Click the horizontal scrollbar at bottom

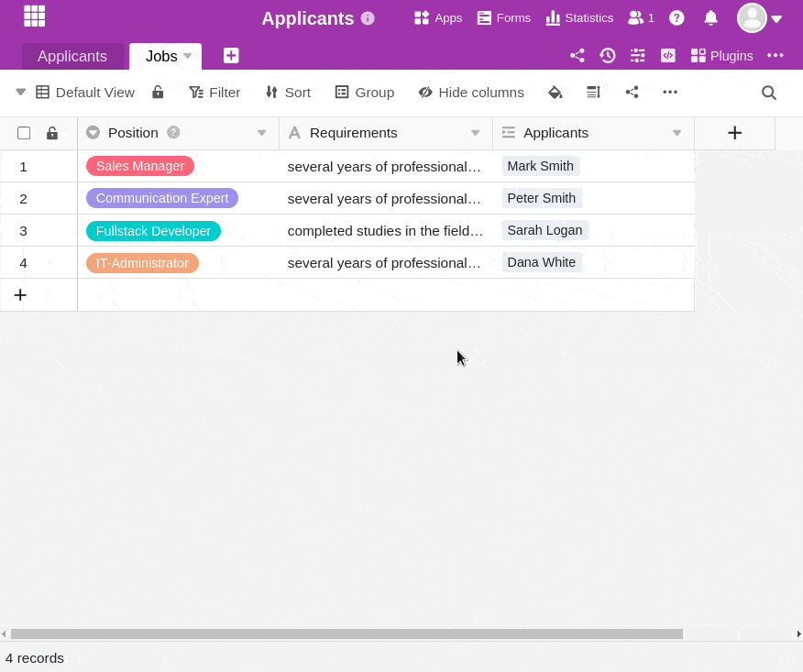pyautogui.click(x=346, y=634)
